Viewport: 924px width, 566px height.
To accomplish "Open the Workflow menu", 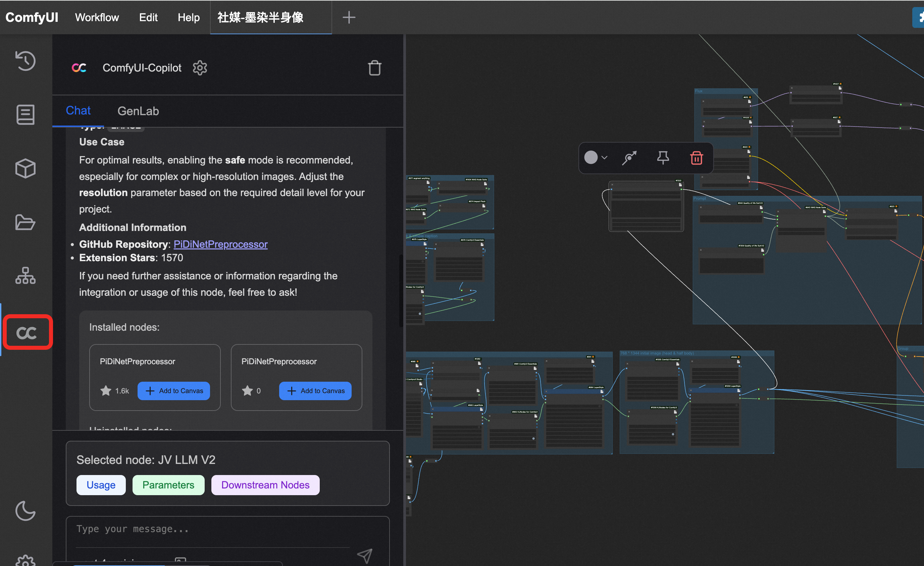I will point(97,18).
